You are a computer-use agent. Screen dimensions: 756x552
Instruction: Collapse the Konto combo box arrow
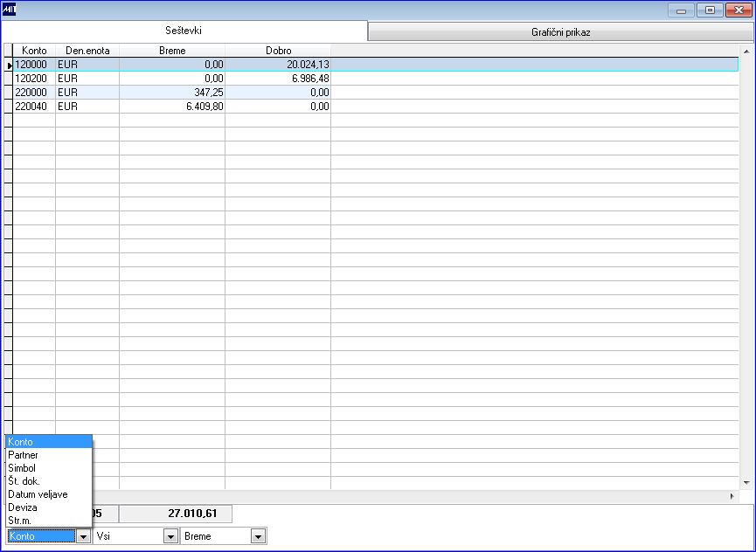click(83, 536)
